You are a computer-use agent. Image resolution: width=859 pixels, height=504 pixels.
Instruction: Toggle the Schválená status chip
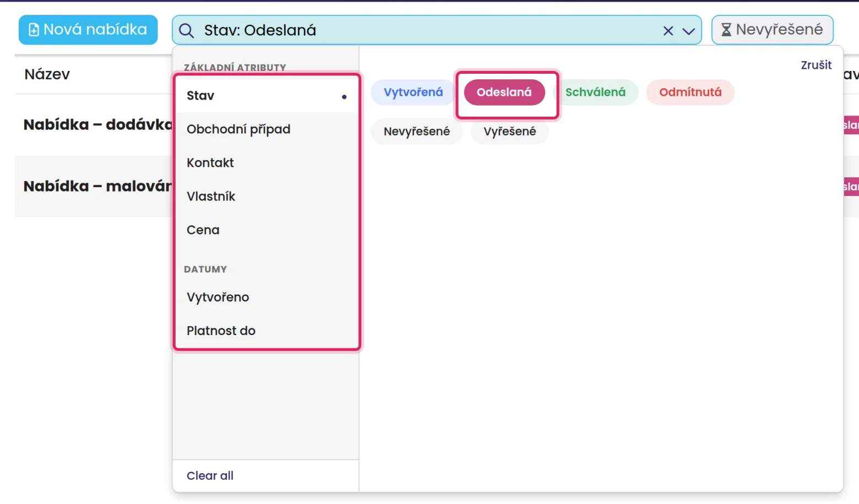pyautogui.click(x=595, y=92)
